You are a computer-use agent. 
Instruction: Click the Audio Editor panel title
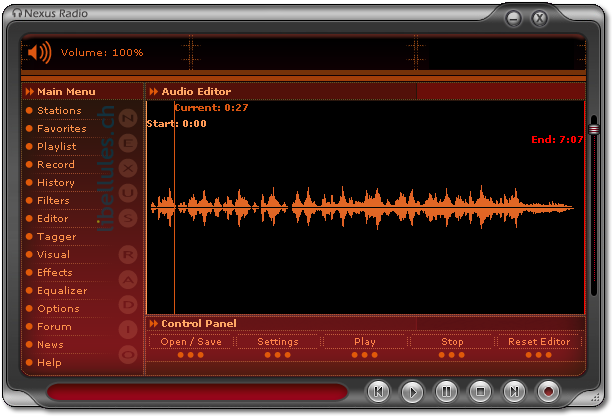click(196, 92)
